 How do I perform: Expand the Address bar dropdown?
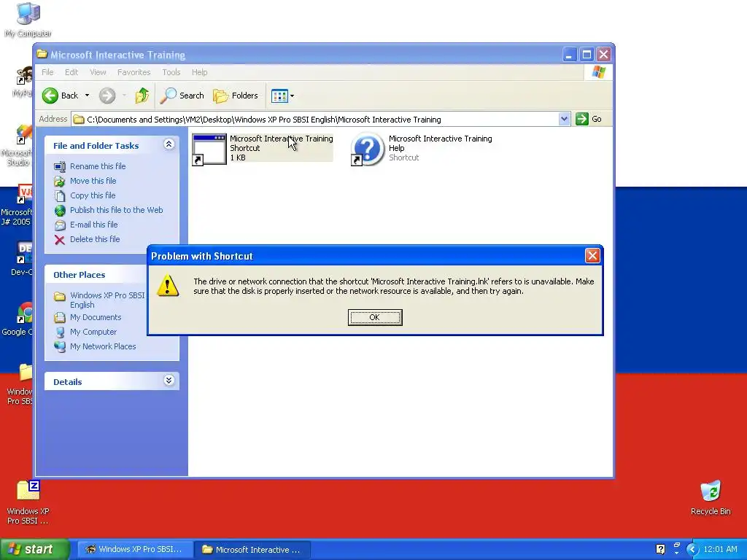pyautogui.click(x=564, y=119)
